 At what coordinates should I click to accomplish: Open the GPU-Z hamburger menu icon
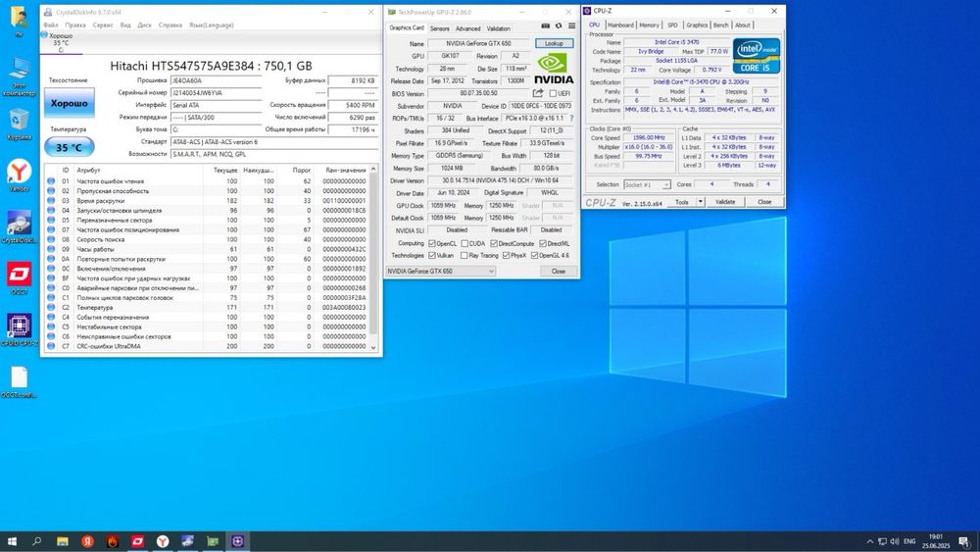point(571,26)
